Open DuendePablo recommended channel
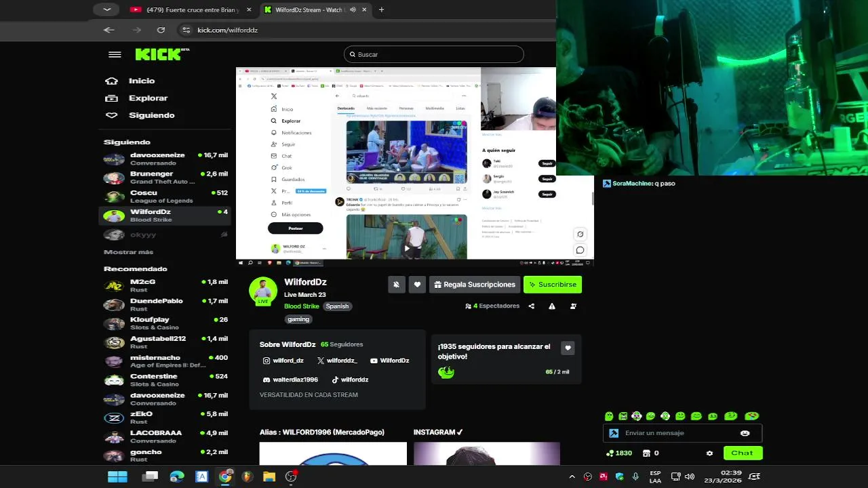 tap(165, 304)
